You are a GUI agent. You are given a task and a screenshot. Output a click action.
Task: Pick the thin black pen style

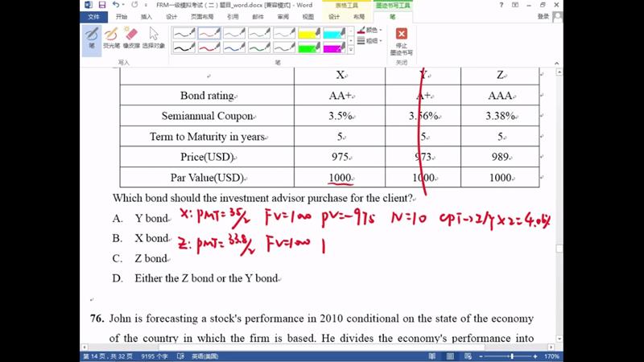(x=184, y=33)
